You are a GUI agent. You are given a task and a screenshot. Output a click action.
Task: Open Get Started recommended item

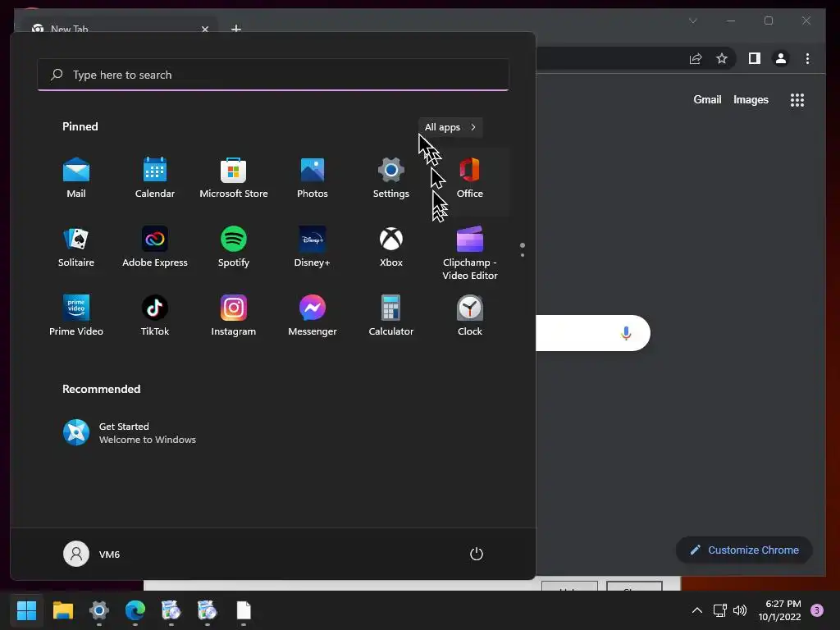pyautogui.click(x=130, y=433)
